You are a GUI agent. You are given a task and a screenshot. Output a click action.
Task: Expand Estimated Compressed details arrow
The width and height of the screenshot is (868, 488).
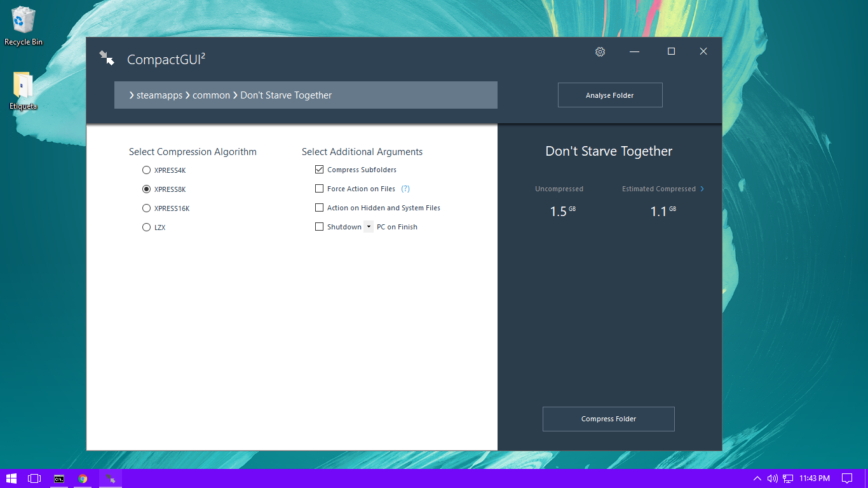point(702,189)
